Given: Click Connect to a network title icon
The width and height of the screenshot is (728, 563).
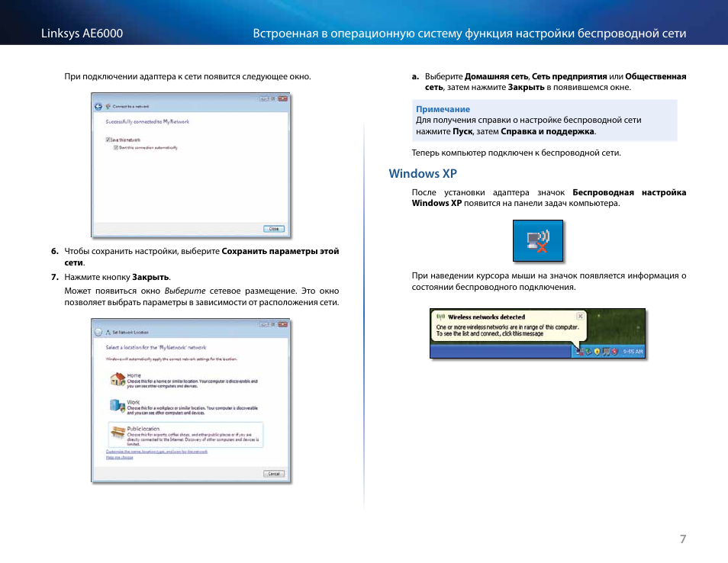Looking at the screenshot, I should (108, 106).
